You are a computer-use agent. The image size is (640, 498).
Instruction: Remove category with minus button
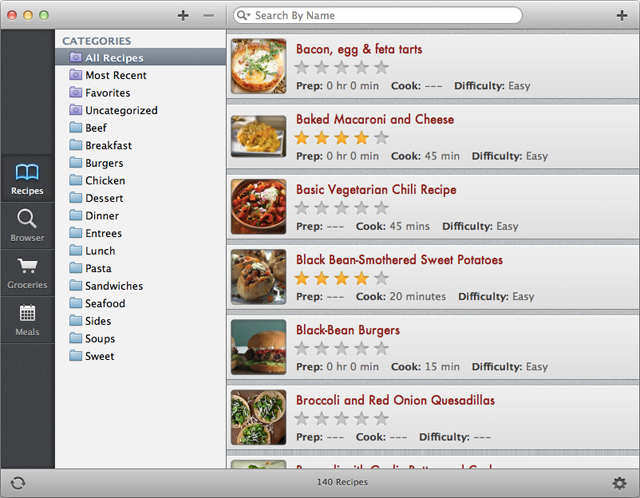209,16
